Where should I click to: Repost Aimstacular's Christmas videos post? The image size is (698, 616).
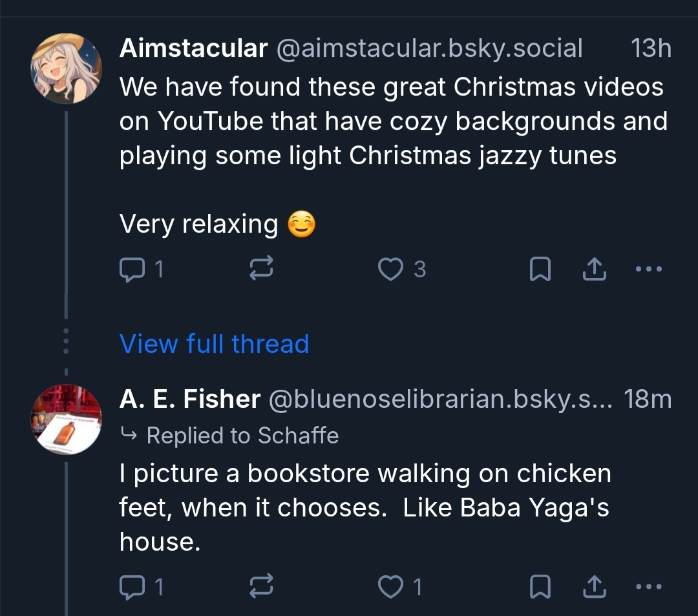(x=261, y=270)
